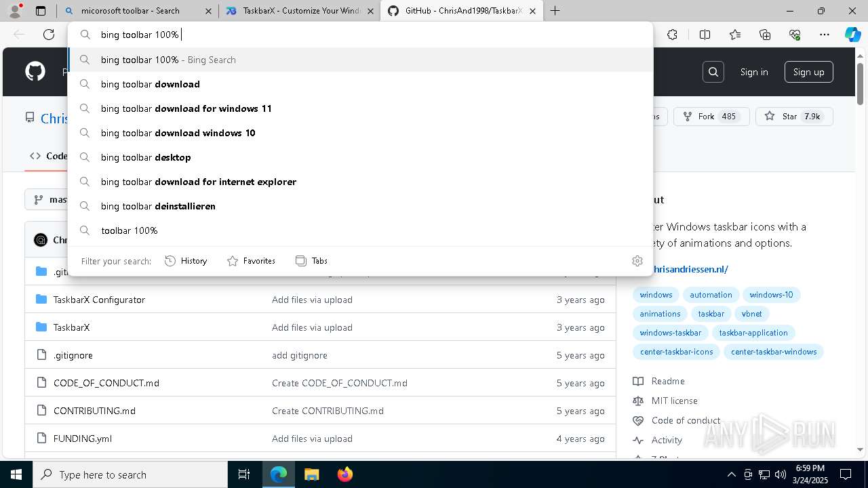Viewport: 868px width, 488px height.
Task: Select 'toolbar 100%' suggestion
Action: pos(360,230)
